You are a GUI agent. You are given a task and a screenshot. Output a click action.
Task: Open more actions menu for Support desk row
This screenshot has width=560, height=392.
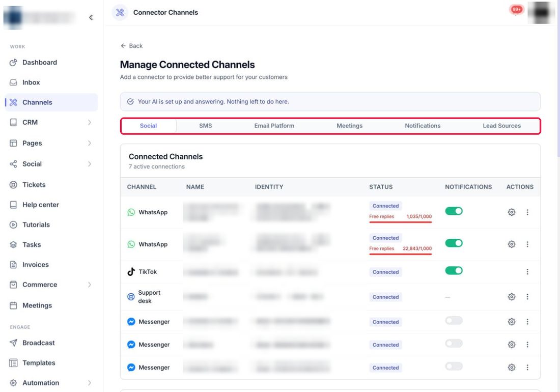click(527, 297)
